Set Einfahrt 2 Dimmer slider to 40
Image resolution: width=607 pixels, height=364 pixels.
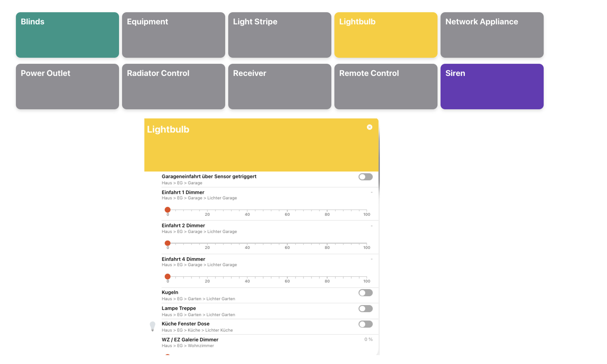(x=247, y=243)
